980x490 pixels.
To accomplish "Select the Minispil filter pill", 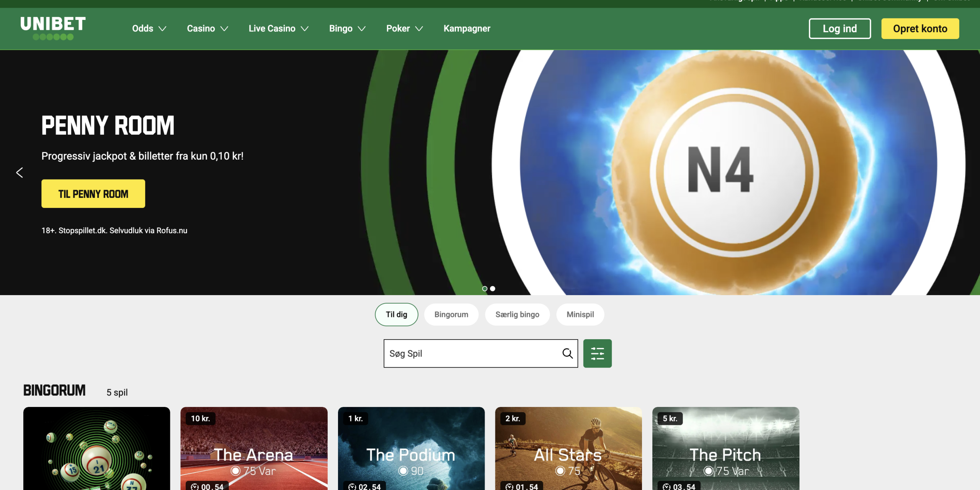I will [580, 314].
